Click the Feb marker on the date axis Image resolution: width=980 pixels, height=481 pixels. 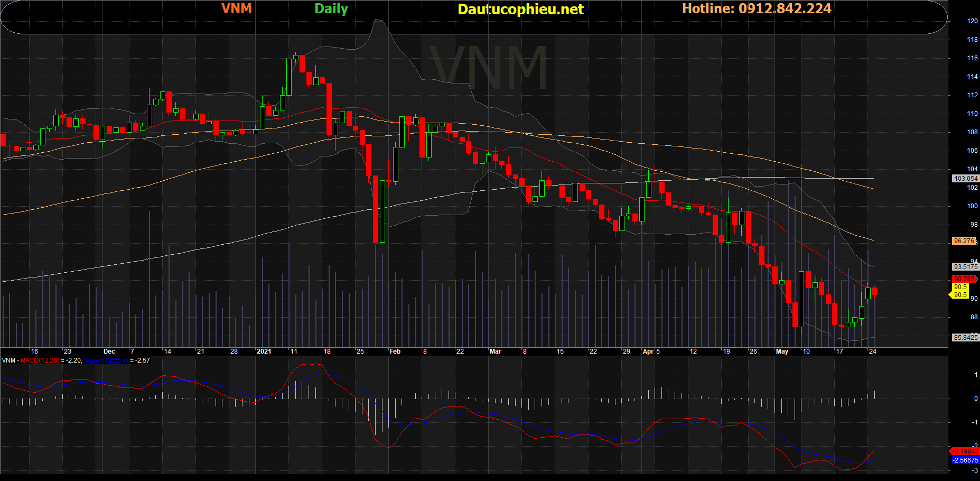395,351
